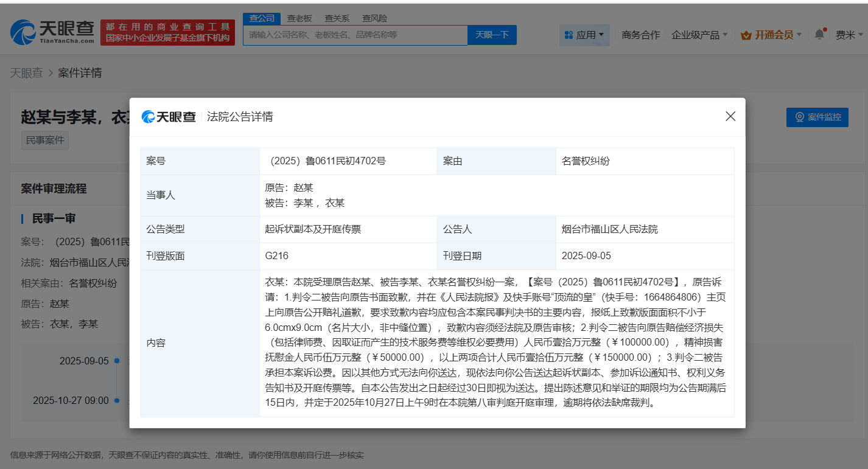This screenshot has width=868, height=469.
Task: Click the 天眼查 logo in dialog header
Action: (x=169, y=117)
